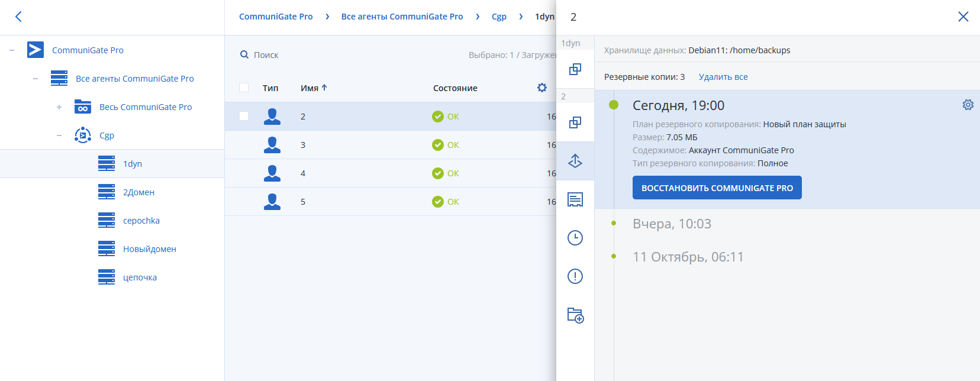
Task: Open the recovery icon in sidebar
Action: click(x=575, y=161)
